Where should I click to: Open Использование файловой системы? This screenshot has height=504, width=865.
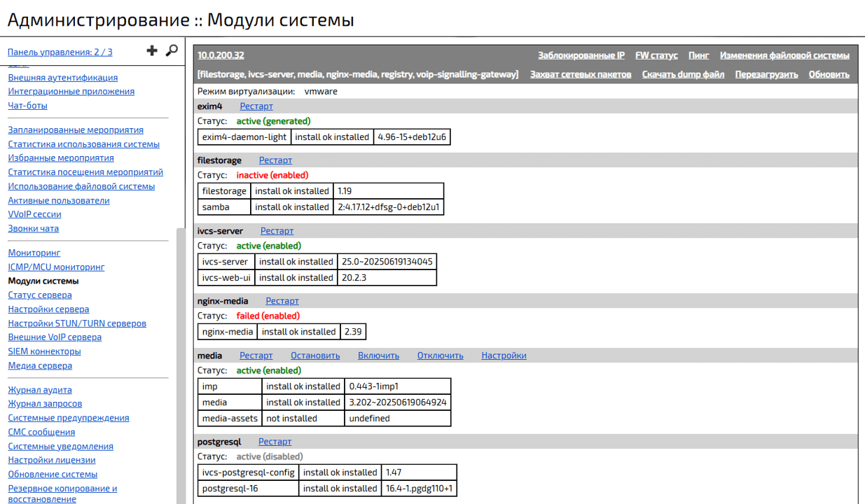click(x=81, y=186)
